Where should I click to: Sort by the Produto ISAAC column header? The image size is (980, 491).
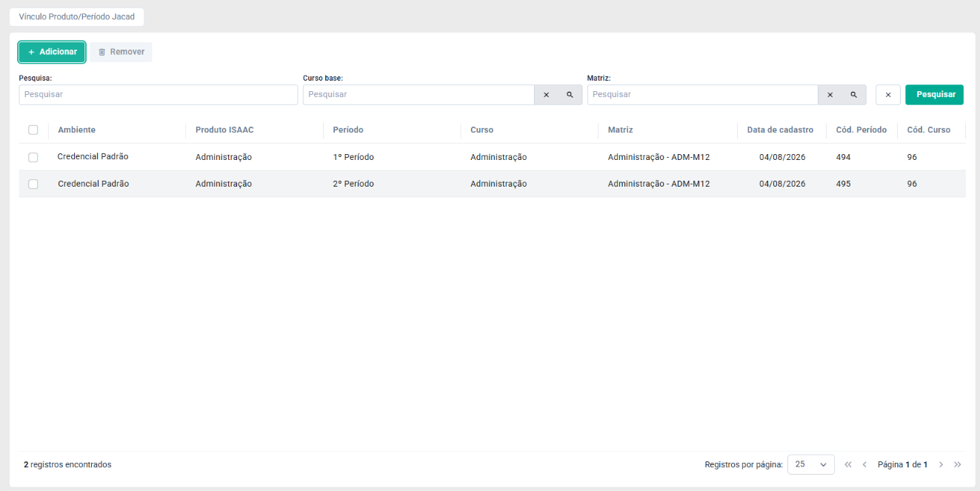(224, 130)
